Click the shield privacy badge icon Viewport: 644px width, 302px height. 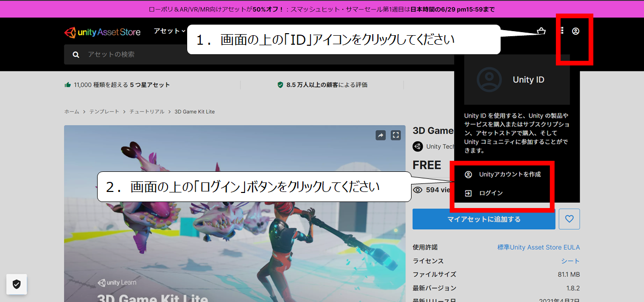click(x=17, y=284)
